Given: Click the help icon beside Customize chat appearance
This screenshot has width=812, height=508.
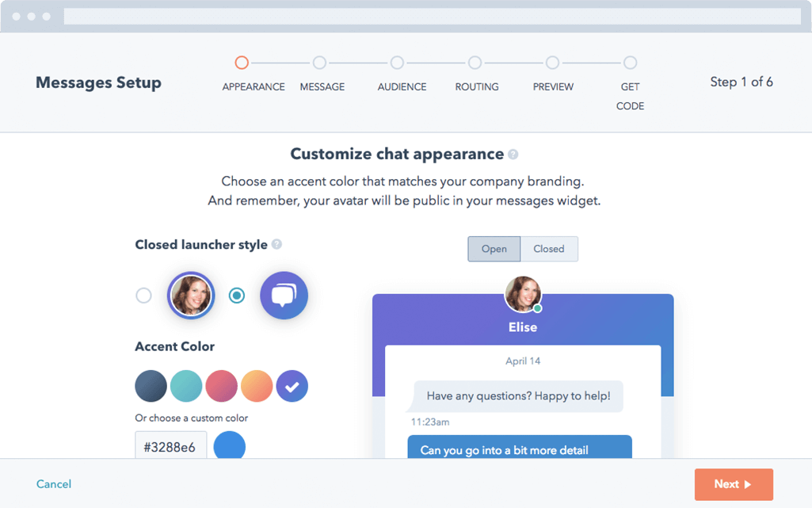Looking at the screenshot, I should 513,154.
